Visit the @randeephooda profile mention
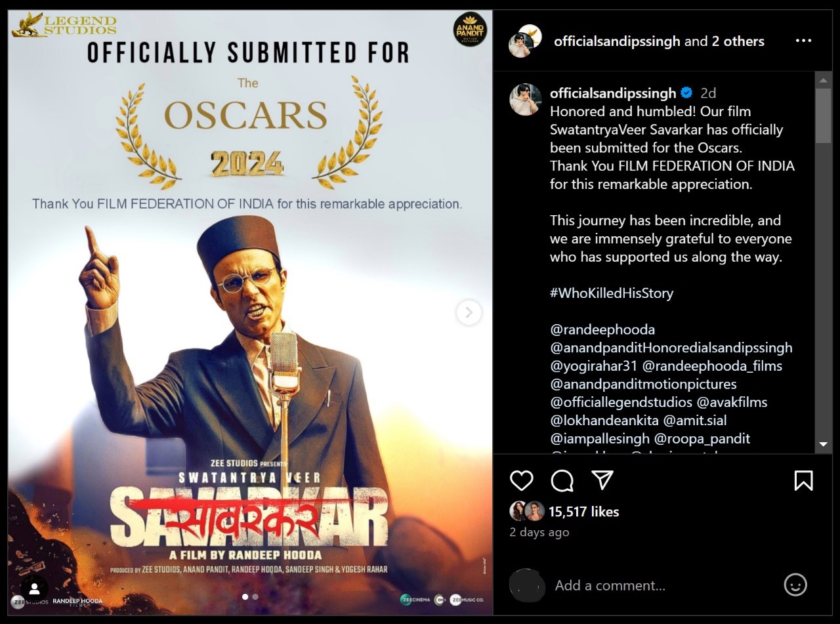This screenshot has width=840, height=624. (x=602, y=329)
